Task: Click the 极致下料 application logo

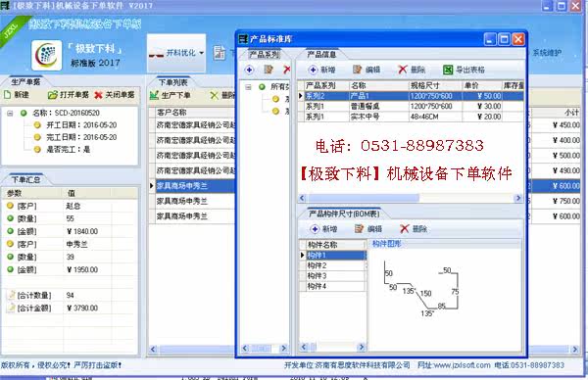Action: pyautogui.click(x=46, y=56)
